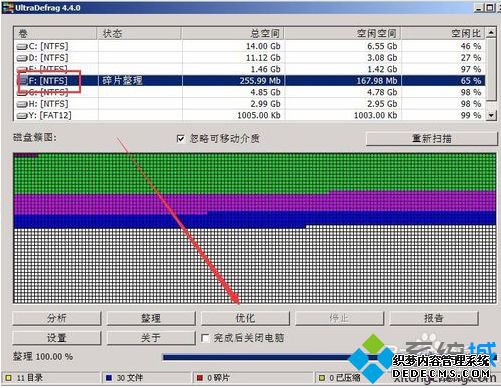
Task: Sort by the 状态 column header
Action: [139, 33]
